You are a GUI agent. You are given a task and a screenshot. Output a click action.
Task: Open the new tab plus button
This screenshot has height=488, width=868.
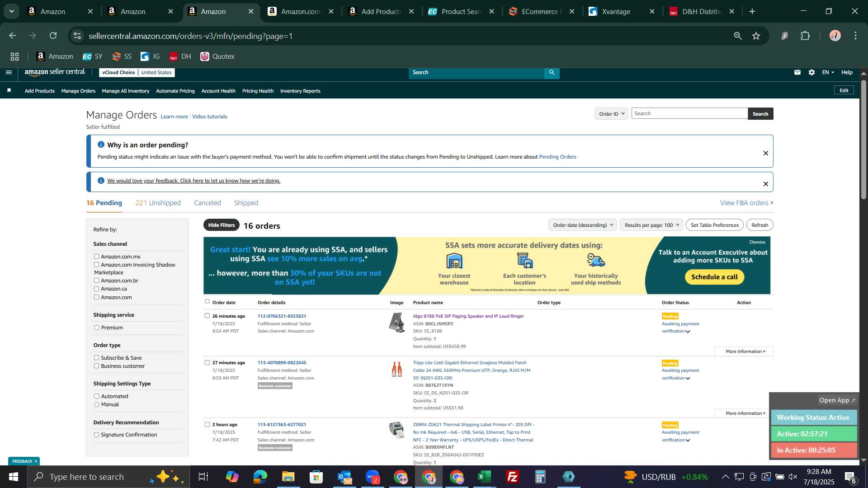(x=752, y=11)
